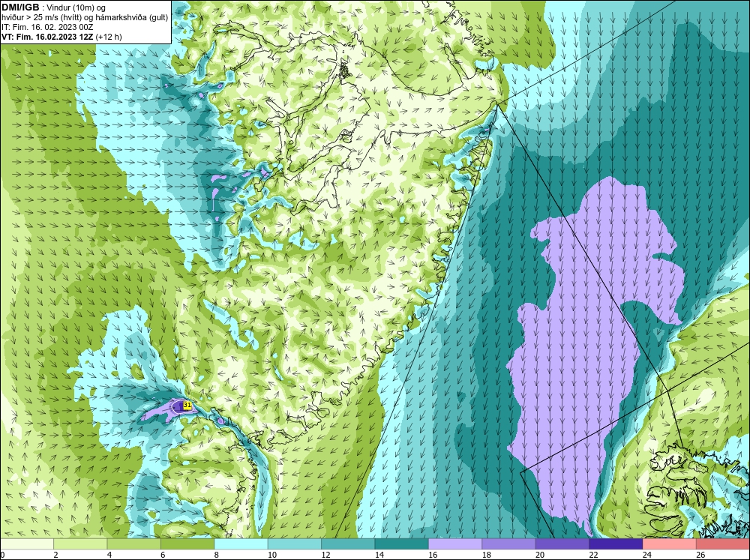750x560 pixels.
Task: Click the olive green 6–8 m/s legend swatch
Action: coord(187,544)
